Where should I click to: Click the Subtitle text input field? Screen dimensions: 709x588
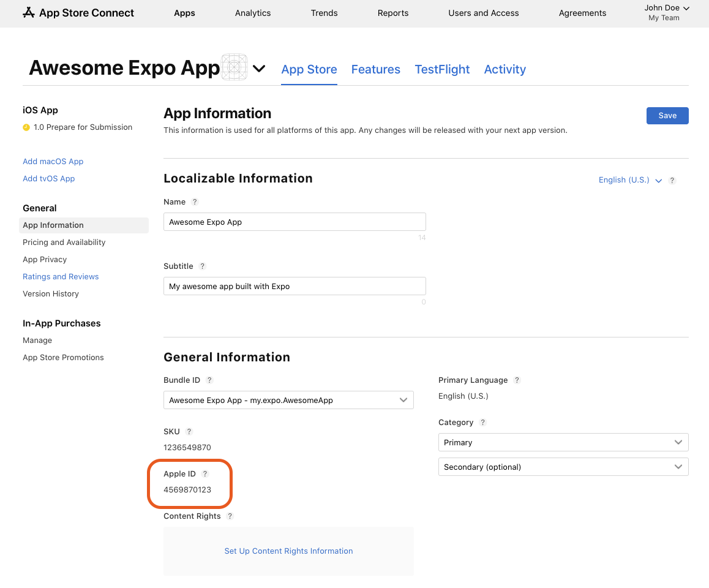click(x=294, y=285)
